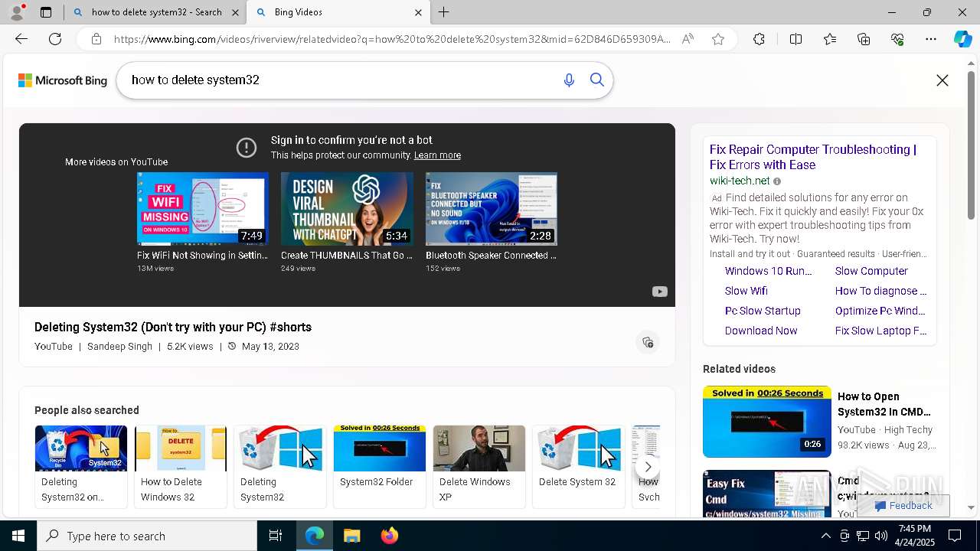Open 'How To diagnose...' ad link

point(880,291)
